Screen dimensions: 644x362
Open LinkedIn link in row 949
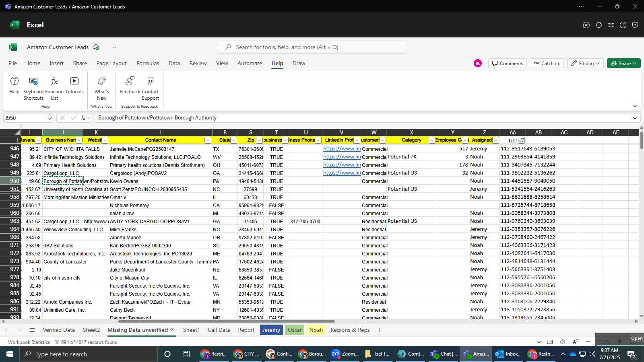click(342, 173)
